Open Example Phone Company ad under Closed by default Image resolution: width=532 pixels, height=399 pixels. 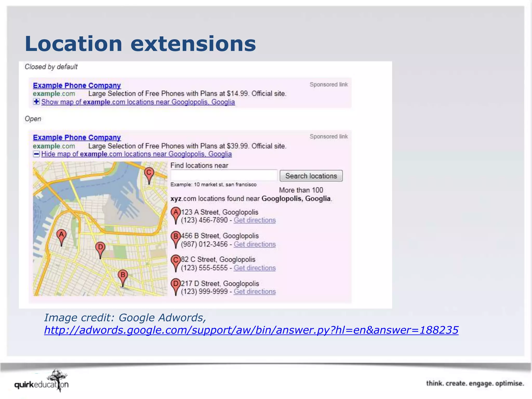click(77, 85)
